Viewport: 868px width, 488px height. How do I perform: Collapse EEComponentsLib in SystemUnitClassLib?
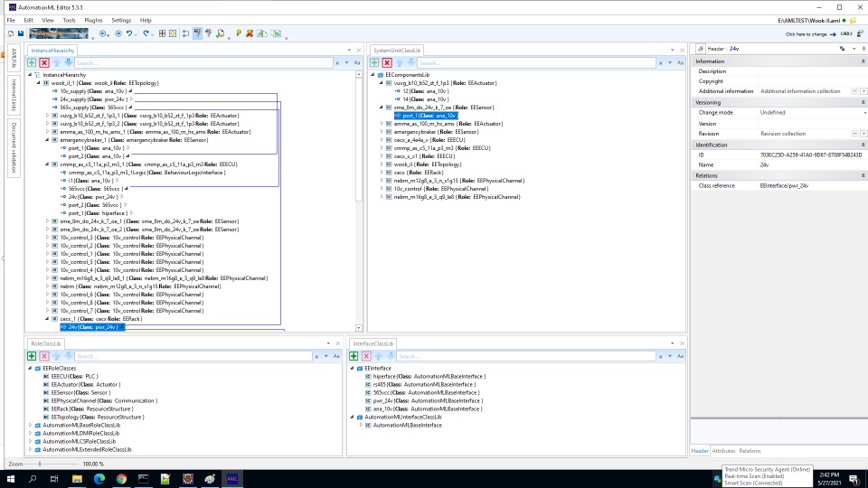(373, 75)
